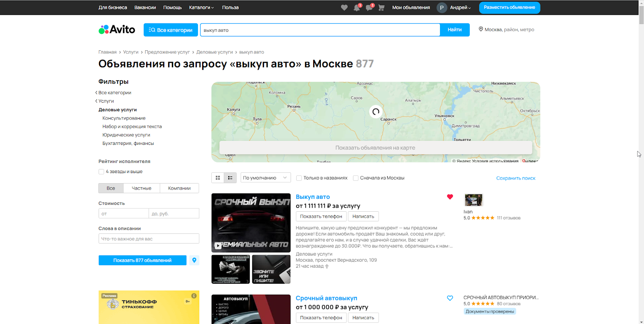The width and height of the screenshot is (644, 324).
Task: Click 'Деловые услуги' breadcrumb
Action: point(215,52)
